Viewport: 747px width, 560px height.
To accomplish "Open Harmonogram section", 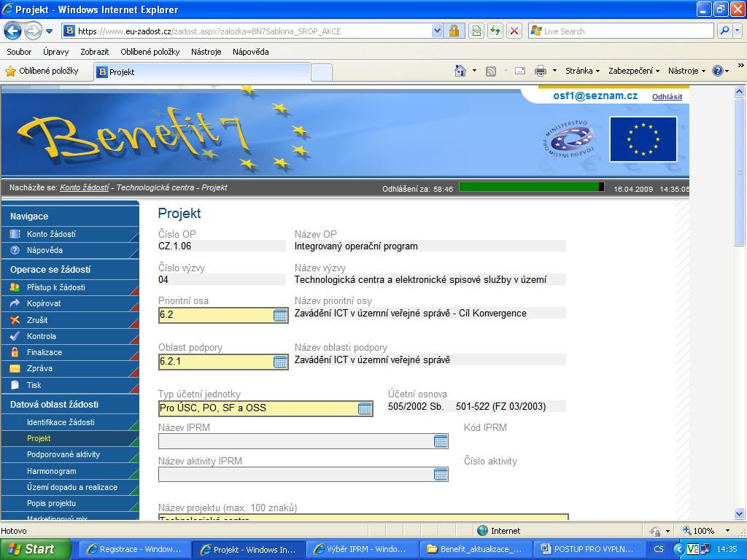I will tap(70, 472).
